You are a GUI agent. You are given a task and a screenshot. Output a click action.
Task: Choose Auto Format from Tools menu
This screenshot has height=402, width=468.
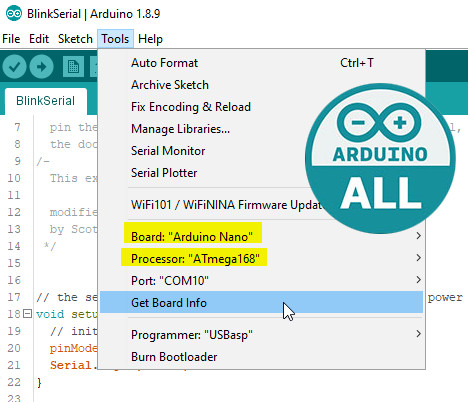(261, 63)
